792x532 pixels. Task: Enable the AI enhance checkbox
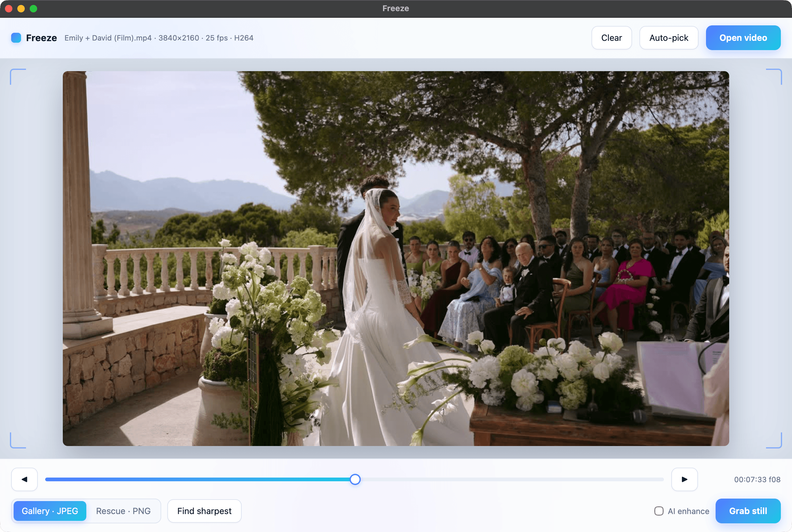tap(659, 511)
